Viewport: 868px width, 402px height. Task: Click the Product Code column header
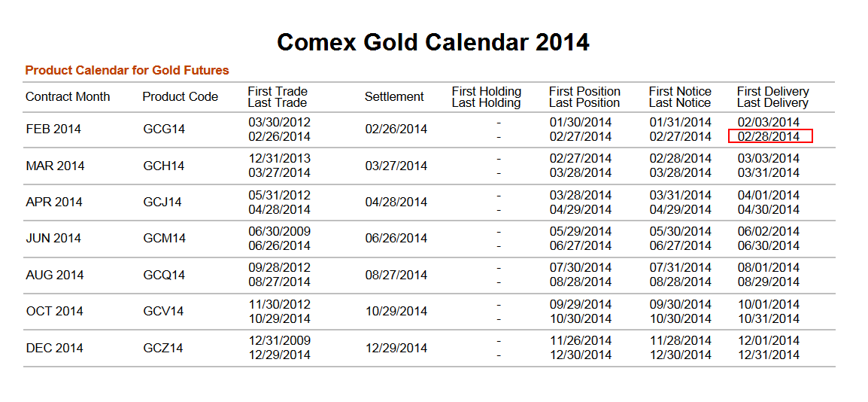point(180,97)
